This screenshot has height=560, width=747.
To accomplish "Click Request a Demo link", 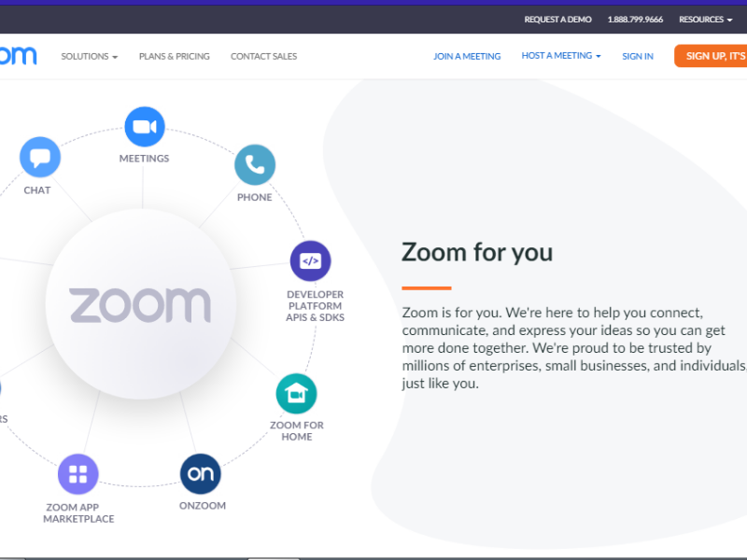I will [557, 20].
